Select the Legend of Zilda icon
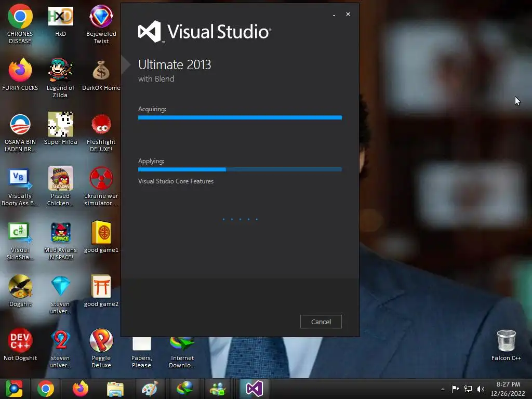Viewport: 532px width, 399px height. pyautogui.click(x=60, y=78)
